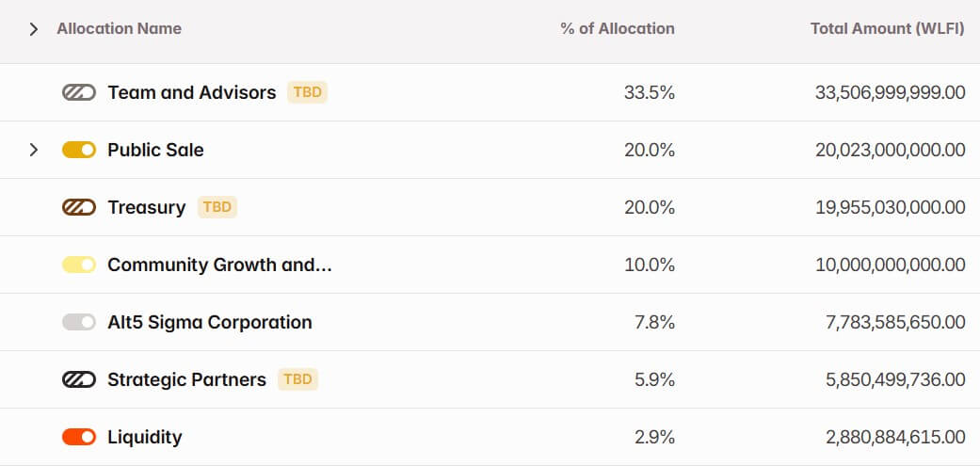The height and width of the screenshot is (466, 980).
Task: Click the Liquidity row name
Action: point(144,437)
